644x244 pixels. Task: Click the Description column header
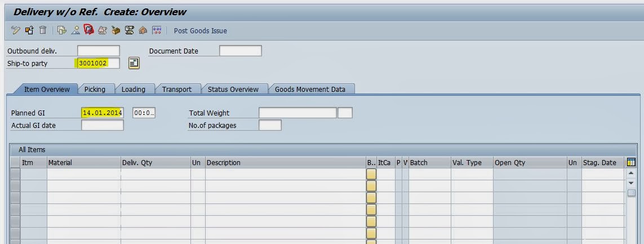[x=286, y=163]
